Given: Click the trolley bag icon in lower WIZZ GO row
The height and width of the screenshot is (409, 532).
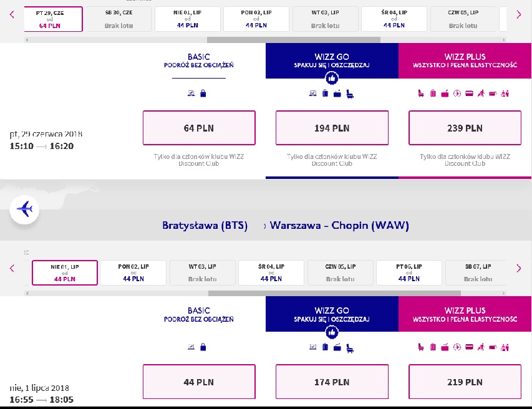Looking at the screenshot, I should 325,347.
